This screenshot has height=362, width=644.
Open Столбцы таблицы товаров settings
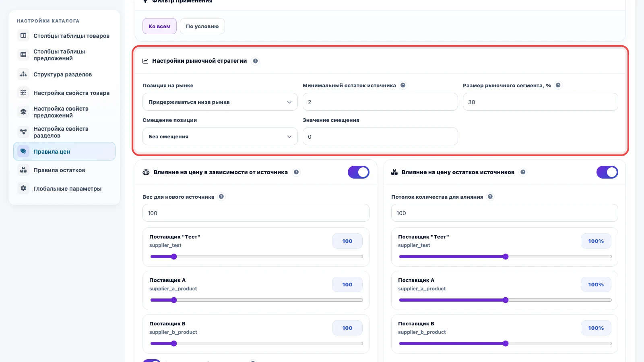(64, 36)
